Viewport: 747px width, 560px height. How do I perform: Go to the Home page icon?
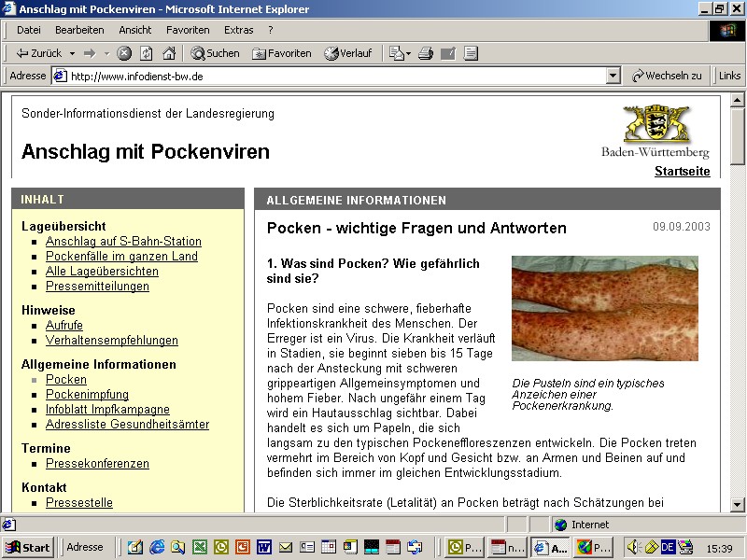tap(169, 53)
